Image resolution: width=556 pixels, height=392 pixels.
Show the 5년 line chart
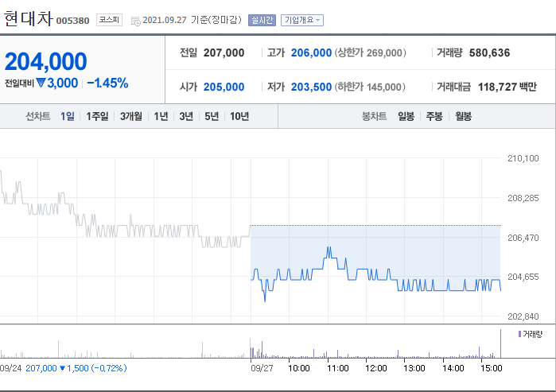click(212, 116)
